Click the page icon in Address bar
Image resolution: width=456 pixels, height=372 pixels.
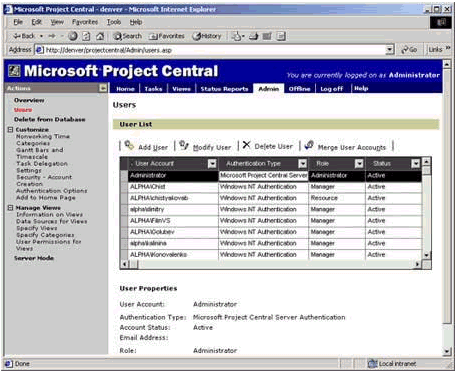coord(39,50)
